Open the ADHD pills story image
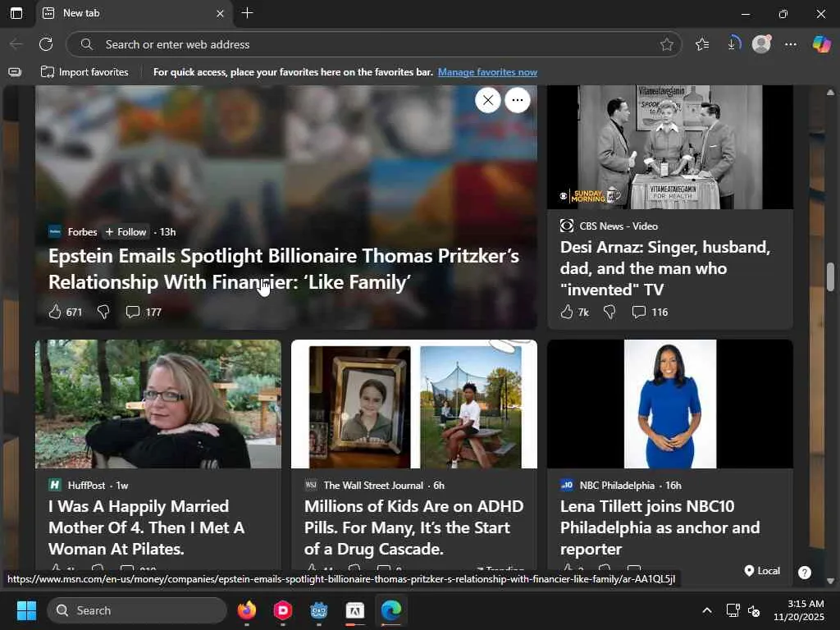840x630 pixels. pos(414,404)
